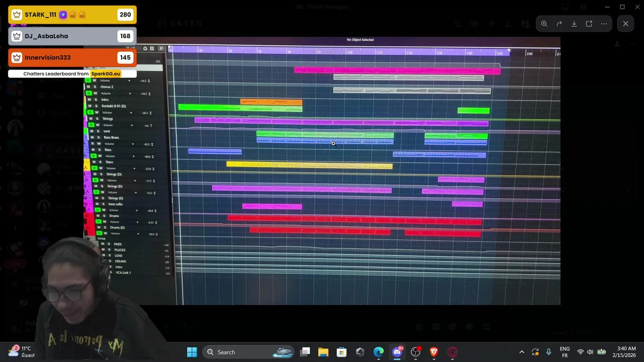The width and height of the screenshot is (644, 362).
Task: Open Microsoft Edge from taskbar
Action: (378, 352)
